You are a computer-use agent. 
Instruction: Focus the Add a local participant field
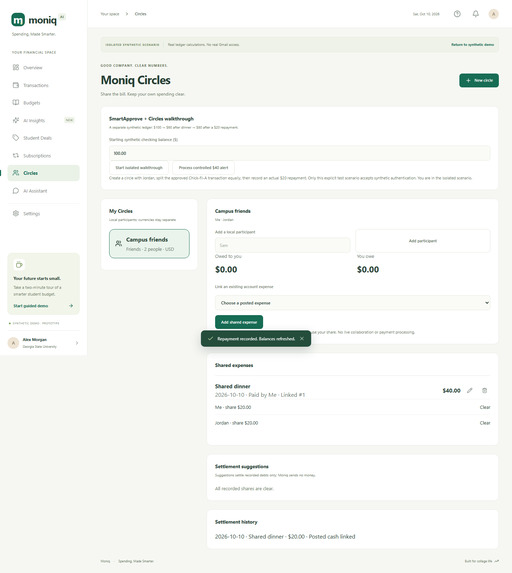point(282,245)
